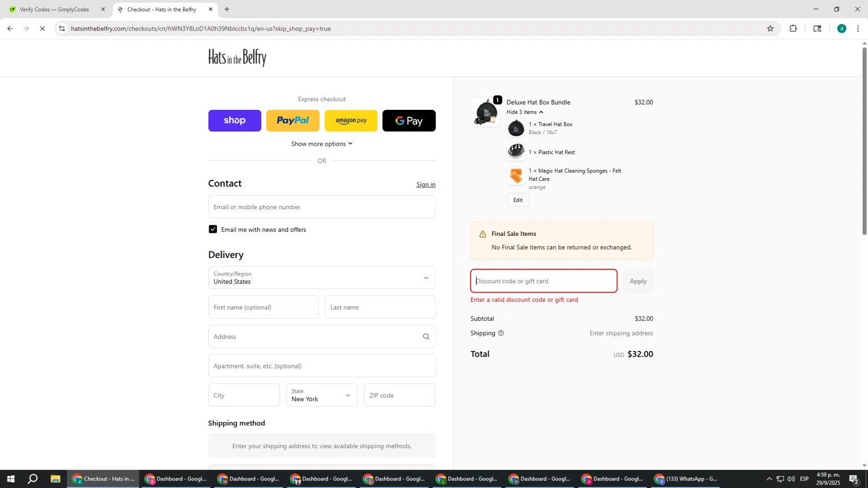Click the Address input field

click(322, 337)
